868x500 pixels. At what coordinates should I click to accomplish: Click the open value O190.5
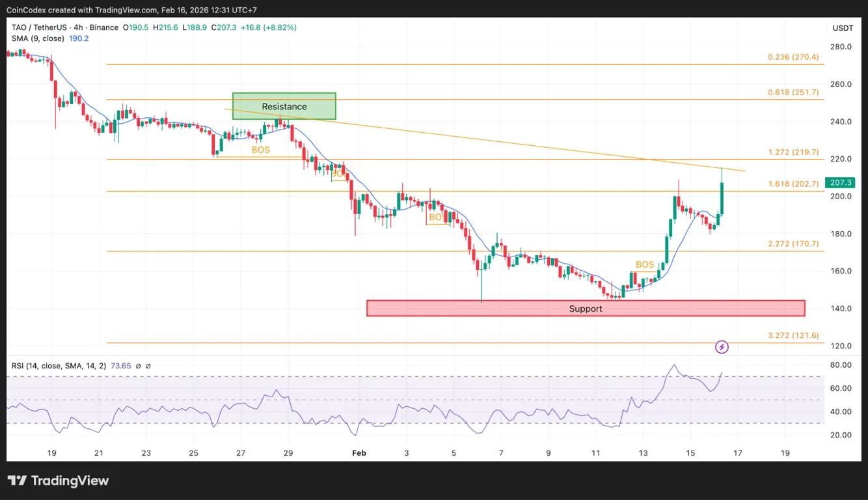coord(135,27)
